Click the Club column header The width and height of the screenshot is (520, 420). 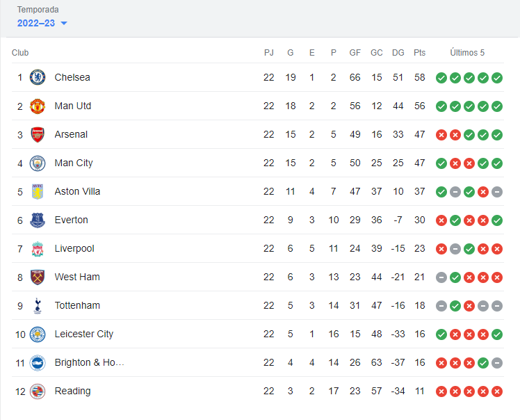click(x=20, y=53)
